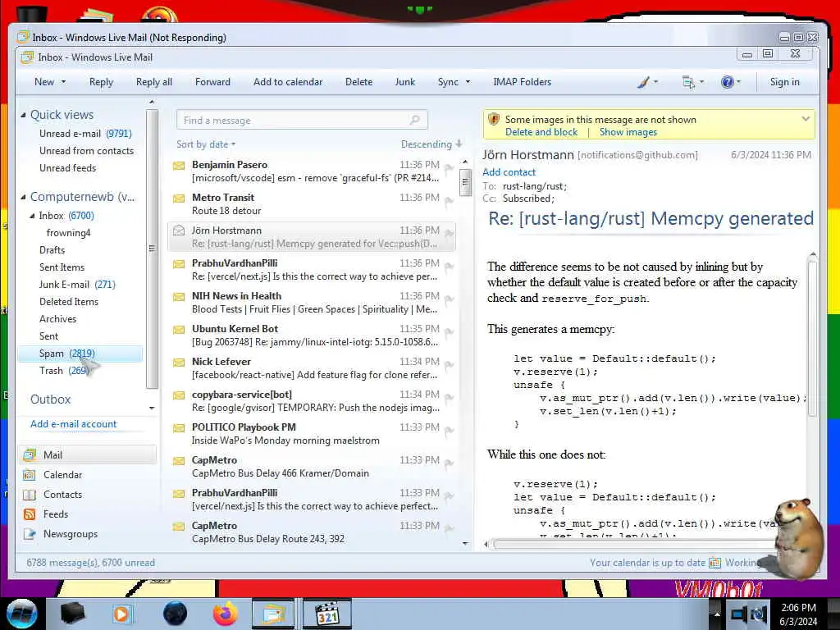This screenshot has height=630, width=840.
Task: Open the Sync dropdown arrow
Action: pos(468,82)
